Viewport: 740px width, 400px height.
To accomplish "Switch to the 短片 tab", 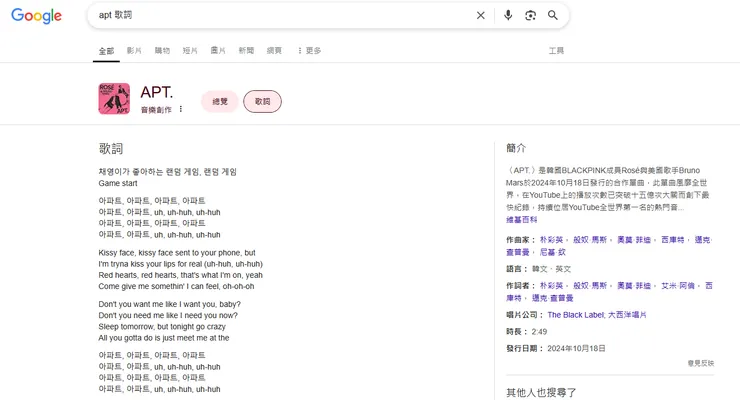I will [x=190, y=50].
